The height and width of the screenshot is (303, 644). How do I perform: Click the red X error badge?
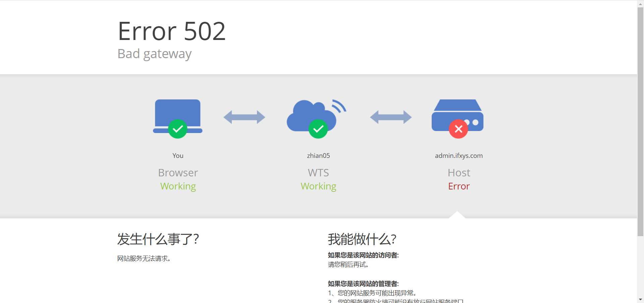[x=459, y=129]
